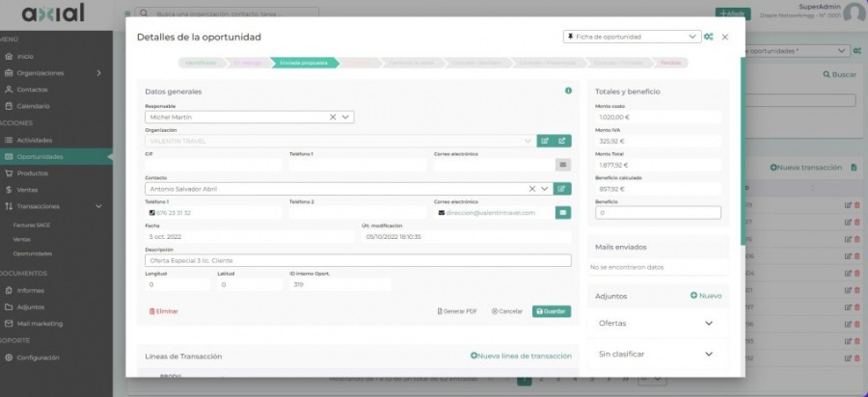The image size is (868, 397).
Task: Open the Ficha de oportunidad dropdown
Action: pos(632,37)
